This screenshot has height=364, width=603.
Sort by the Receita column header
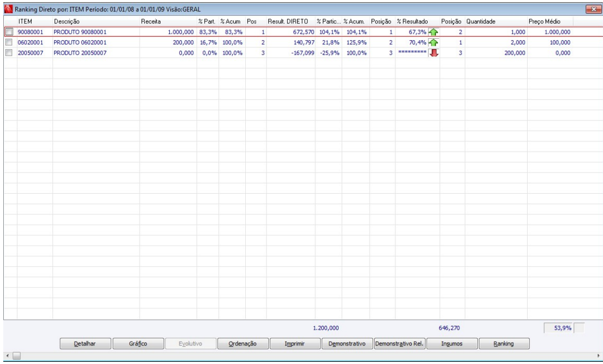(168, 21)
